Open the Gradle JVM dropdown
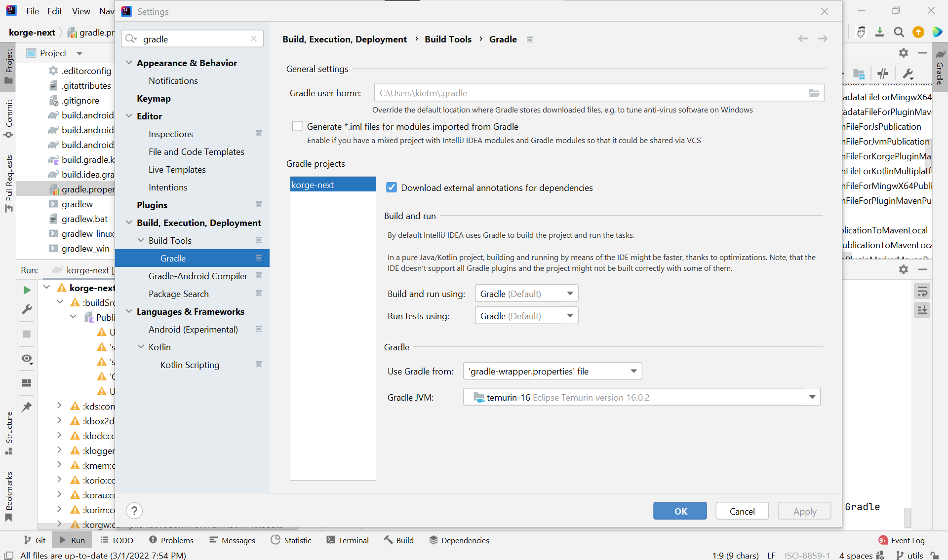 (x=641, y=398)
